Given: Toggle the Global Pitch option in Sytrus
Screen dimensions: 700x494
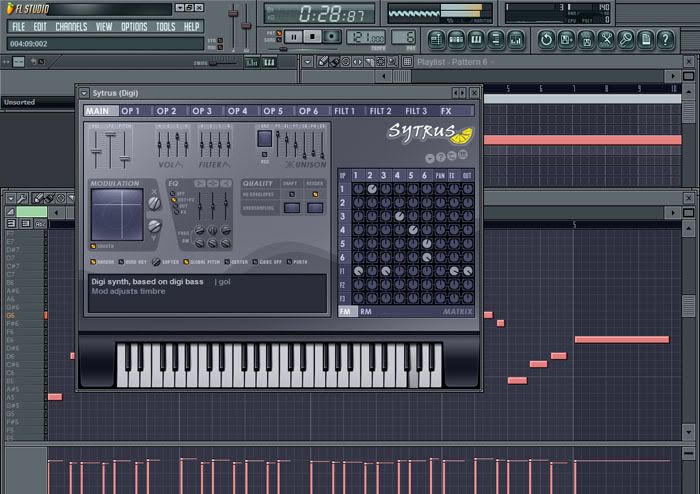Looking at the screenshot, I should tap(186, 262).
